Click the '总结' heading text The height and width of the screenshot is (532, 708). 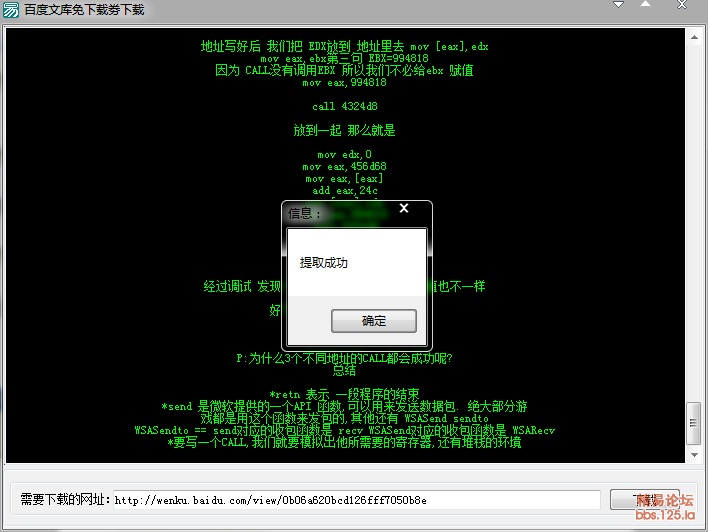click(x=345, y=371)
